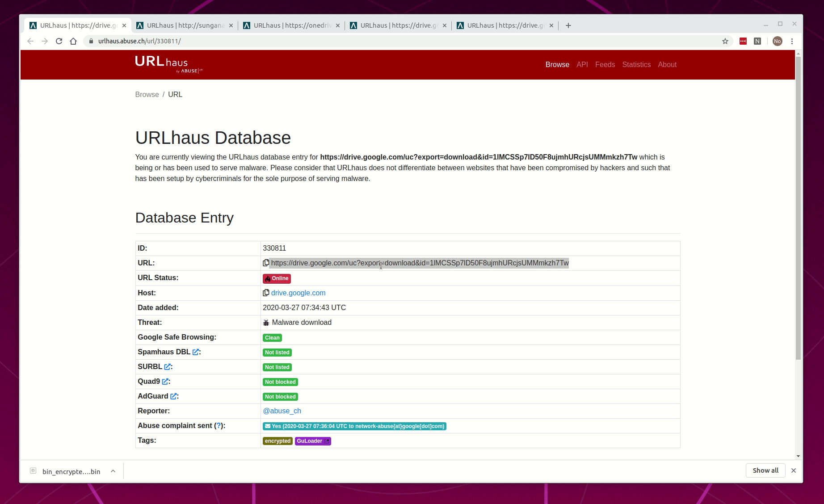Click the Clean Google Safe Browsing badge

coord(272,338)
